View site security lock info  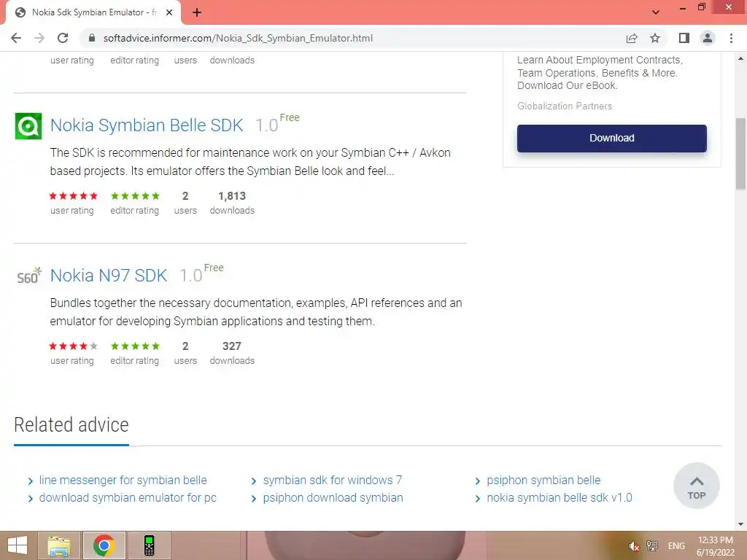tap(92, 38)
